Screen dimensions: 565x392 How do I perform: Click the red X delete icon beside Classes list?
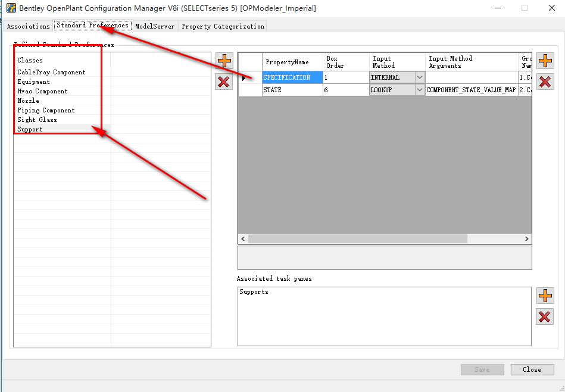pos(224,81)
